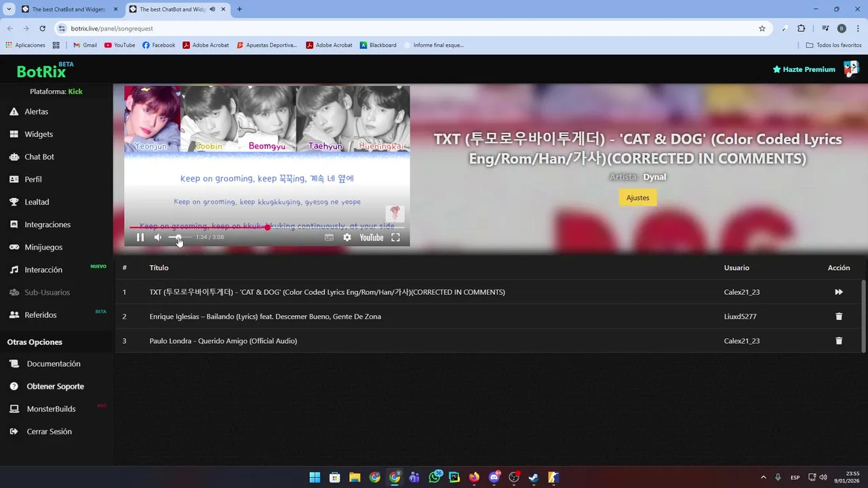The image size is (868, 488).
Task: Delete the Enrique Iglesias Bailando request
Action: pyautogui.click(x=839, y=317)
